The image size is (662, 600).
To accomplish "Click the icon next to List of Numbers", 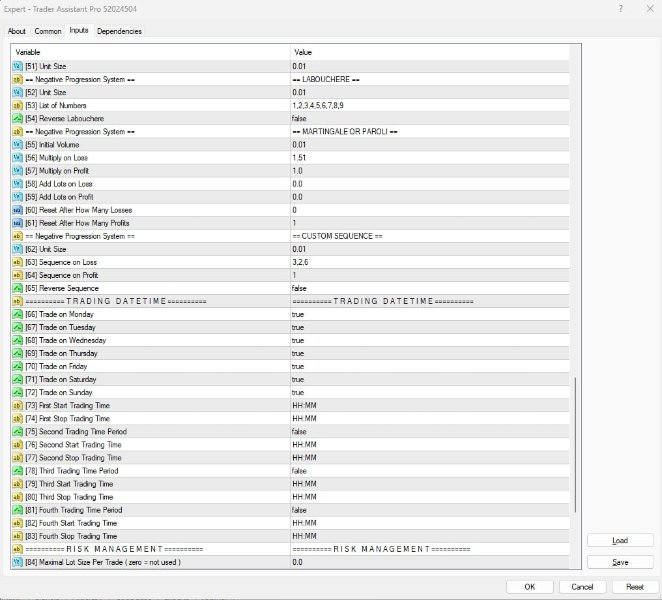I will 17,105.
